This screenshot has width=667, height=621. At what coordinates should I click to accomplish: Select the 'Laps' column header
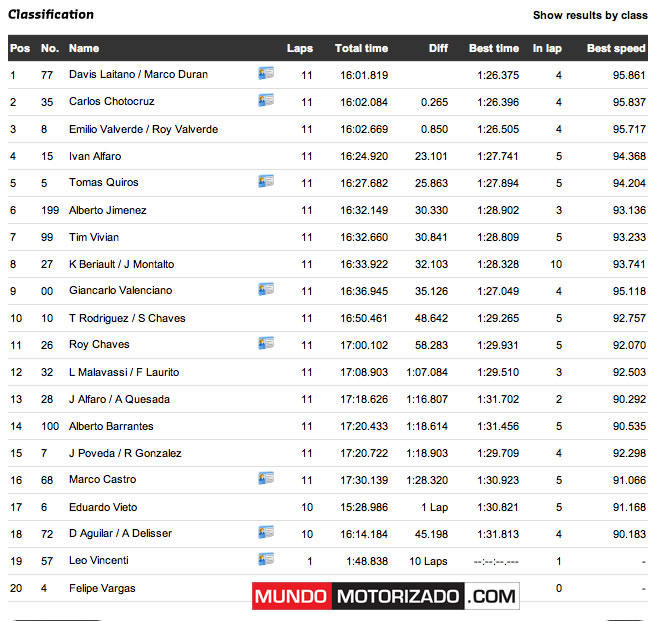299,48
